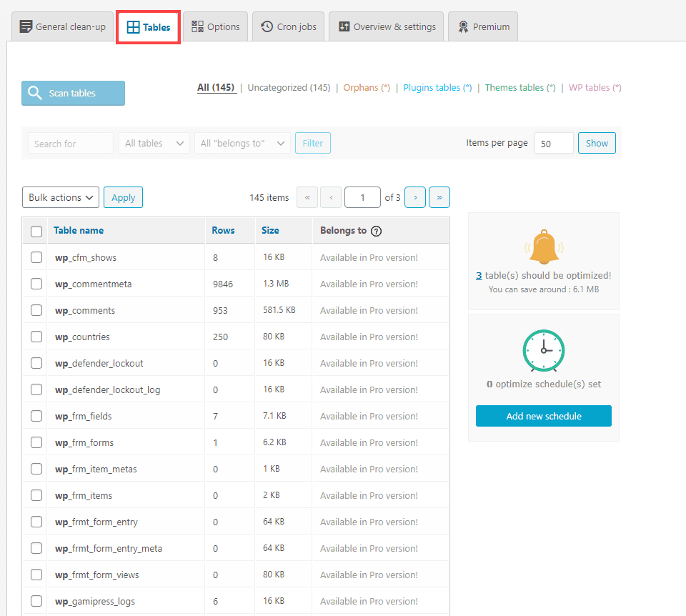Click the orange bell optimize icon
Viewport: 686px width, 616px height.
[x=543, y=247]
